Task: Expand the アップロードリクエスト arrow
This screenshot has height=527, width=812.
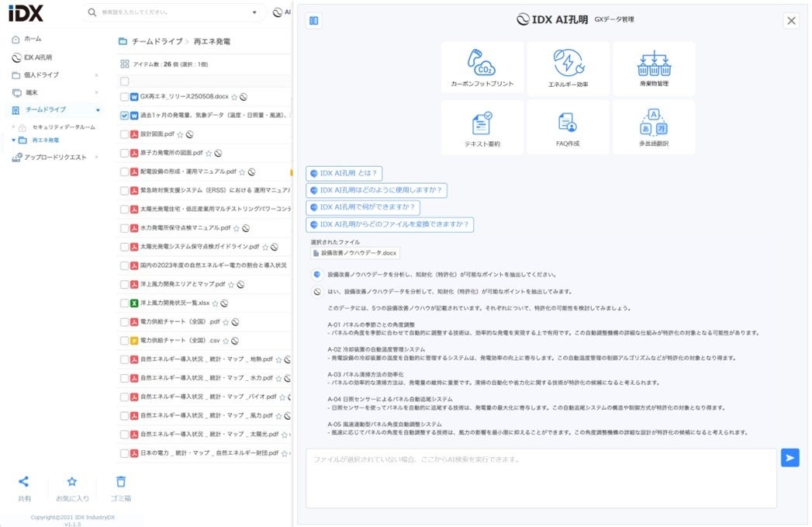Action: 97,157
